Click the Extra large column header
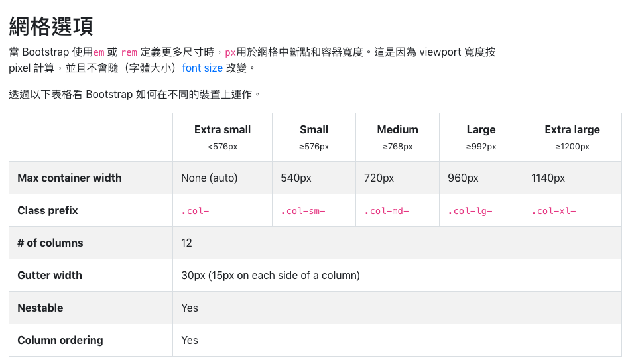This screenshot has height=364, width=630. pyautogui.click(x=572, y=130)
